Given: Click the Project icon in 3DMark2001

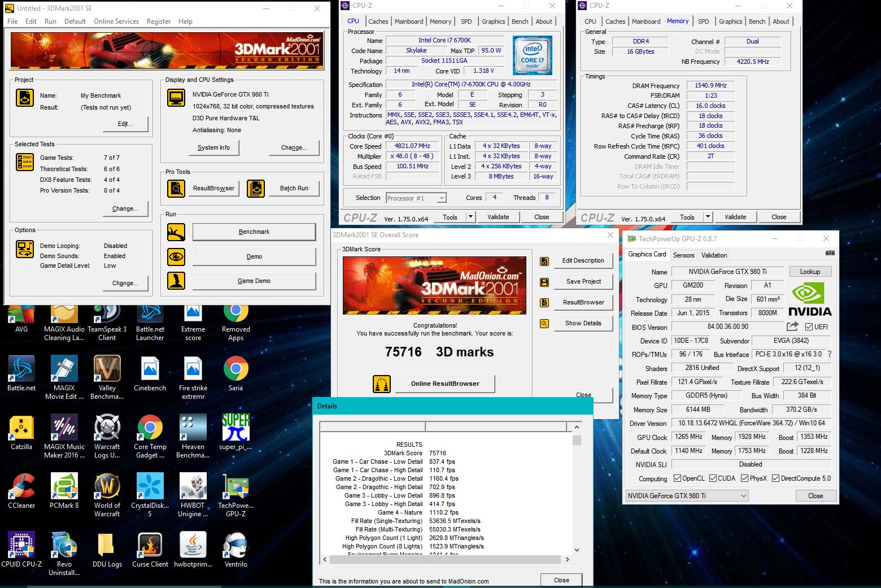Looking at the screenshot, I should pos(25,98).
